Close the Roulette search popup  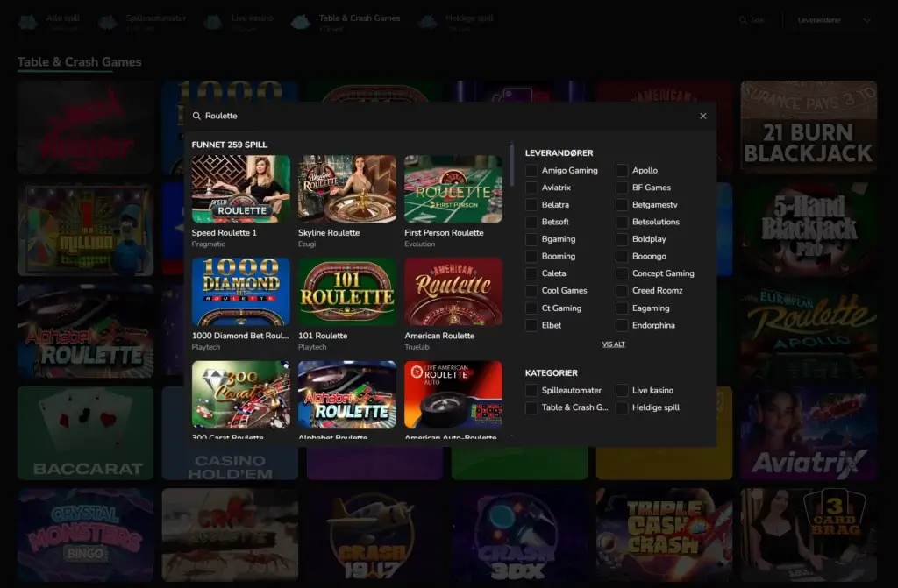(x=703, y=116)
